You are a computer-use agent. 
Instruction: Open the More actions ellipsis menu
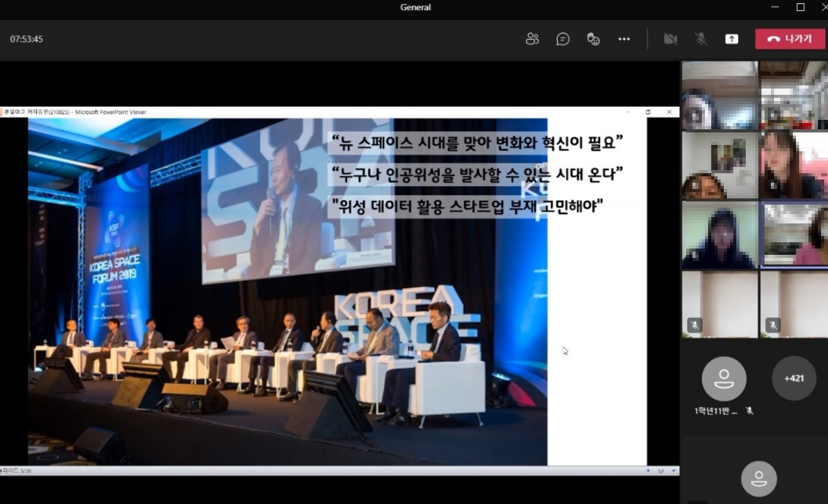tap(624, 39)
